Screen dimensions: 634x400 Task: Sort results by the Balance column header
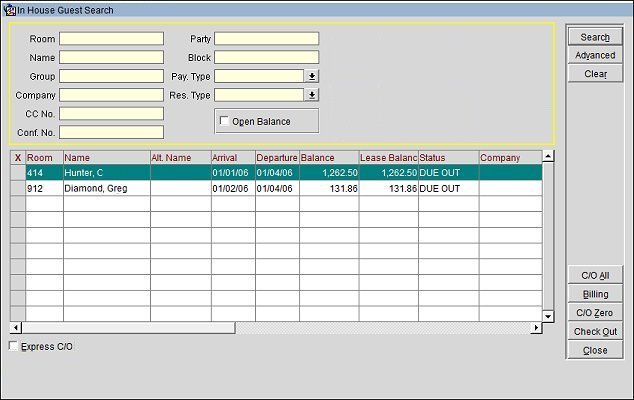coord(327,158)
